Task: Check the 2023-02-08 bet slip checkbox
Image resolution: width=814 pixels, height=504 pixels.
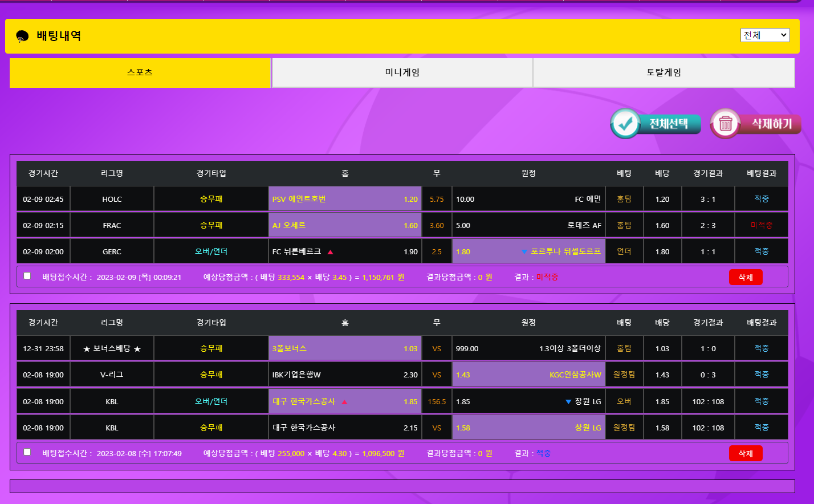Action: 27,452
